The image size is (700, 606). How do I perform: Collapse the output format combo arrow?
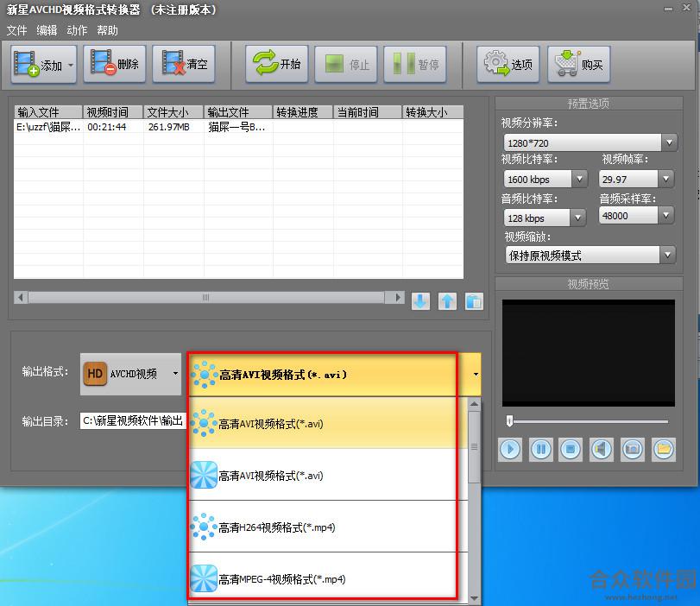pyautogui.click(x=476, y=375)
